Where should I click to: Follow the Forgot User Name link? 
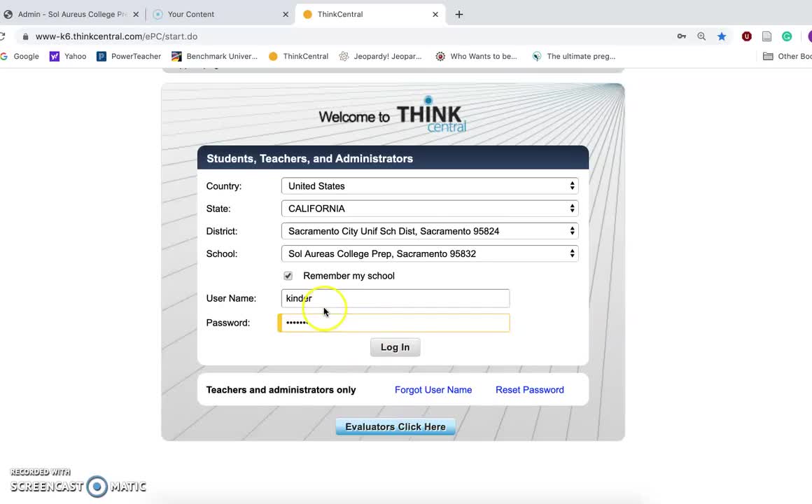pyautogui.click(x=433, y=389)
